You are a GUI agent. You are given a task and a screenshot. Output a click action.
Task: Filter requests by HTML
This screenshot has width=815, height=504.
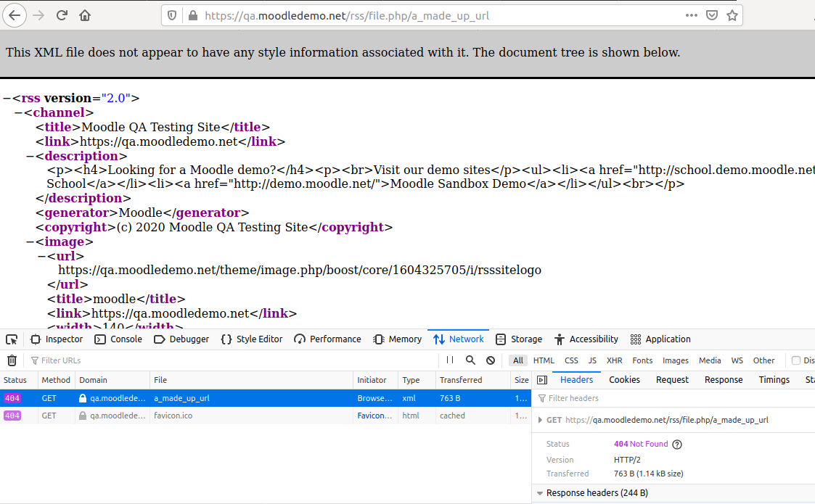click(544, 360)
